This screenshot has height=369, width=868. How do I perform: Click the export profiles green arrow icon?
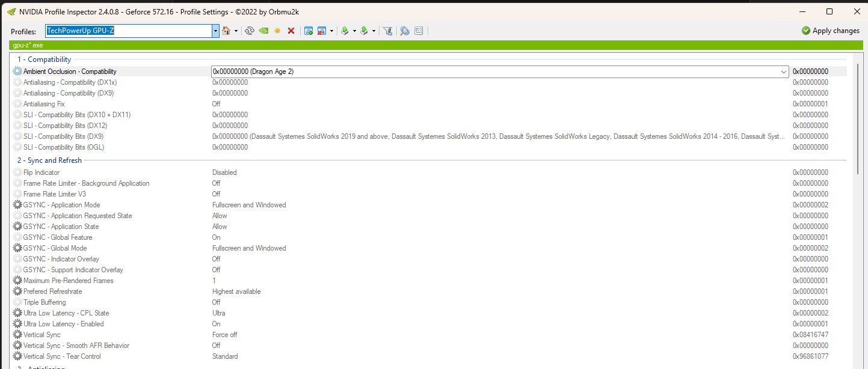(345, 31)
